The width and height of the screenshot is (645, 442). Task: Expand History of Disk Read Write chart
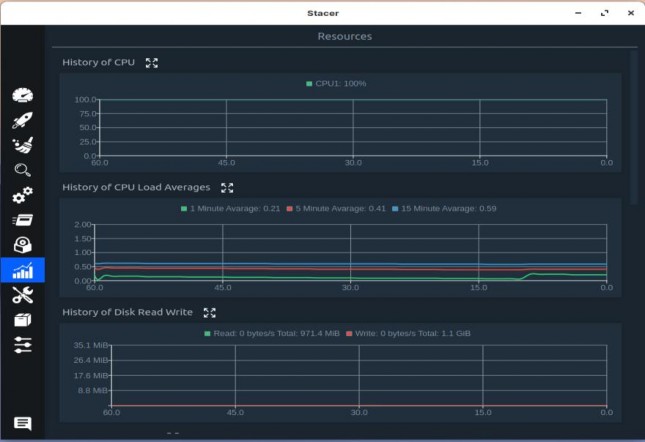coord(210,313)
